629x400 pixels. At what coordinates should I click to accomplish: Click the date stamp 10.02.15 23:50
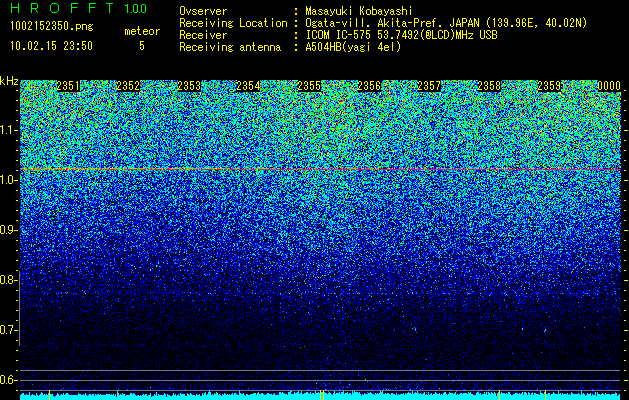coord(51,46)
